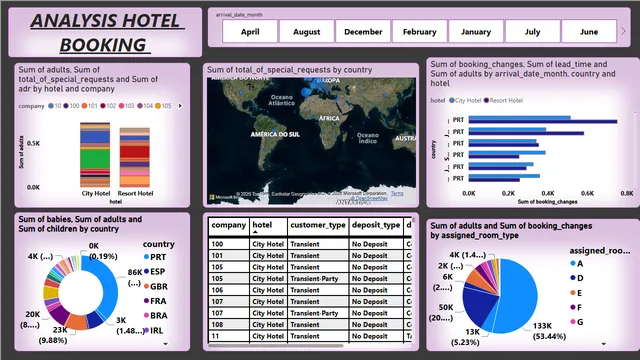
Task: Select the Resort Hotel stacked column
Action: [x=135, y=157]
